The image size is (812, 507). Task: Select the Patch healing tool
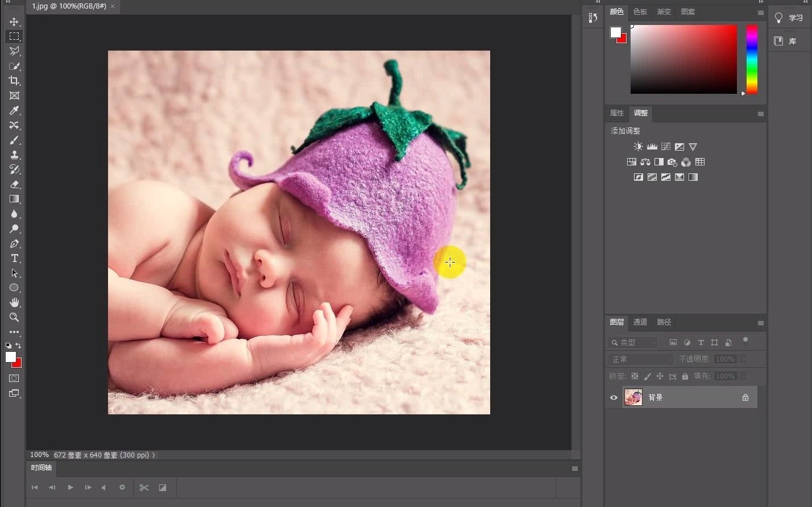pos(14,125)
